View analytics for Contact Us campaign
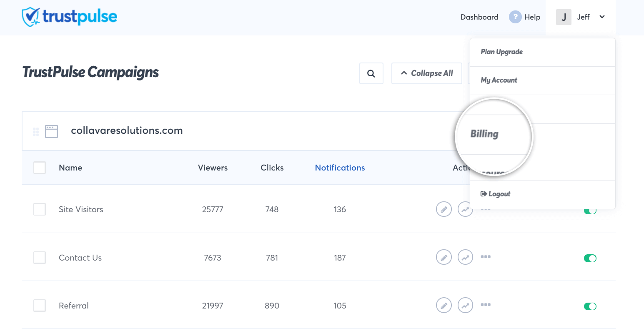Image resolution: width=644 pixels, height=331 pixels. pos(465,257)
